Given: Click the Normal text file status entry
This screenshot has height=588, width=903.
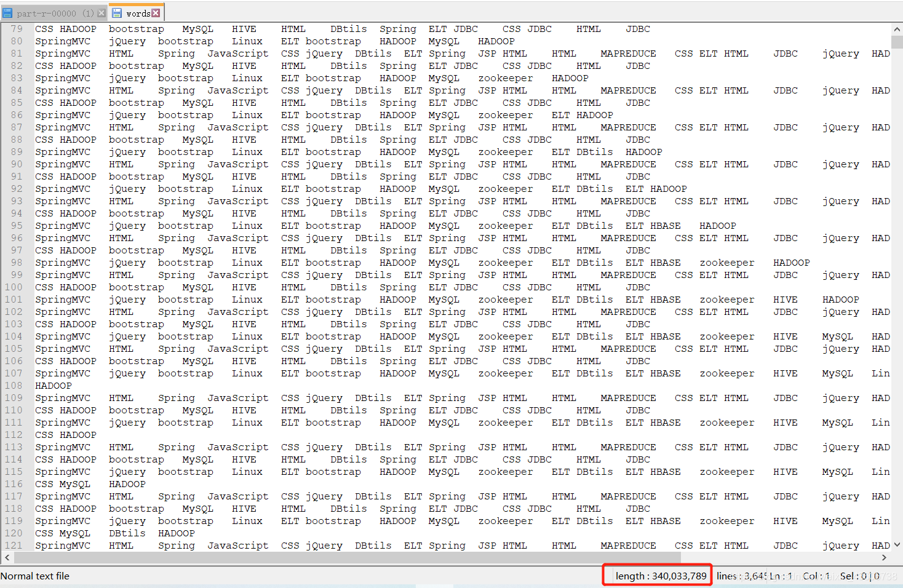Looking at the screenshot, I should [x=35, y=576].
